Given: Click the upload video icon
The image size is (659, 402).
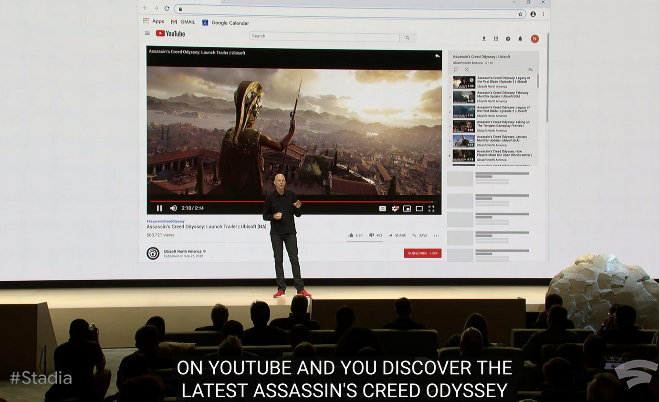Looking at the screenshot, I should coord(484,39).
